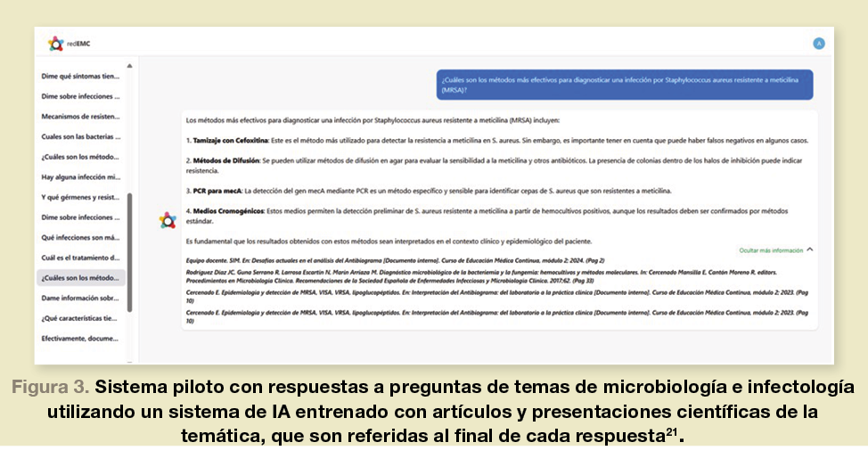The width and height of the screenshot is (868, 475).
Task: Open the 'Mecanismos de resisten...' conversation
Action: coord(80,117)
